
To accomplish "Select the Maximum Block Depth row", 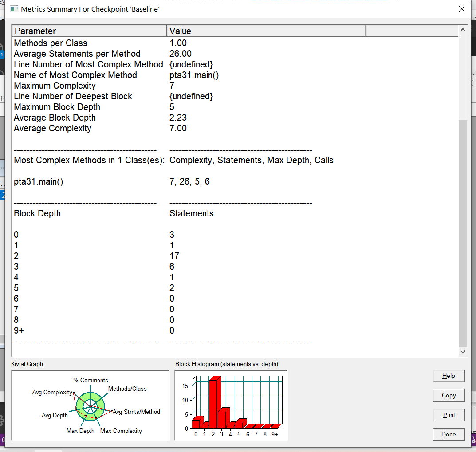I will (235, 107).
